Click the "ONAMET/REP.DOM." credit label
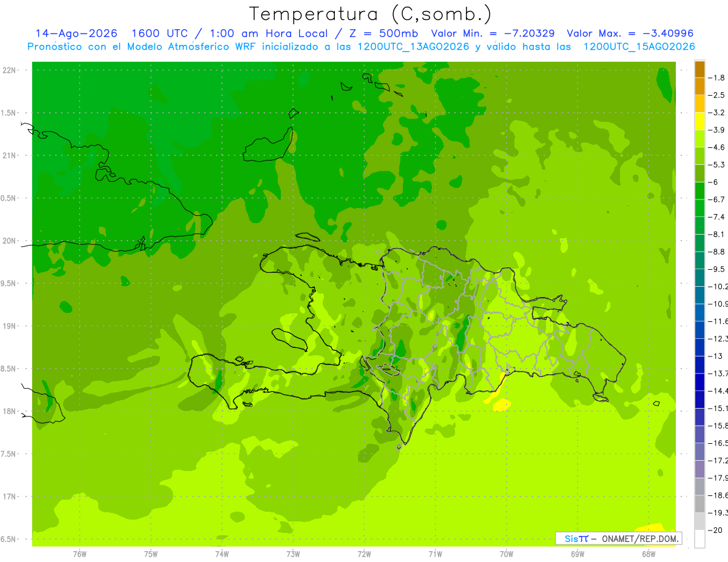This screenshot has width=728, height=562. click(x=640, y=538)
